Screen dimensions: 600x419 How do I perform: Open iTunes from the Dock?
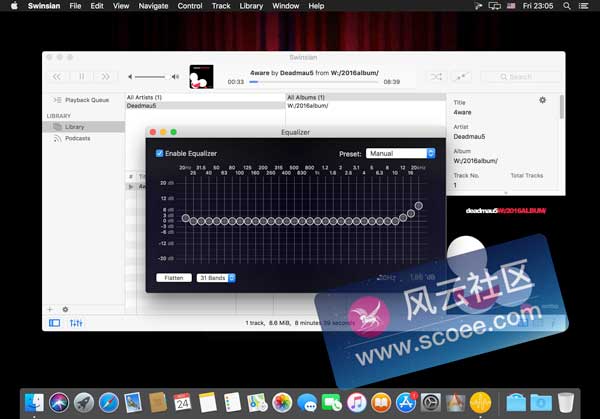tap(356, 402)
